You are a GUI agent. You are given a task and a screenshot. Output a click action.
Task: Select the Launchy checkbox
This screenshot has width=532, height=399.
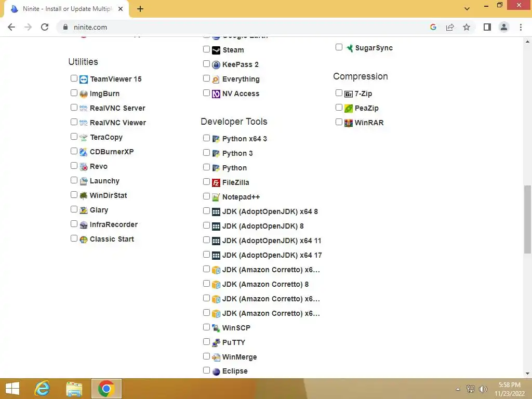coord(74,180)
